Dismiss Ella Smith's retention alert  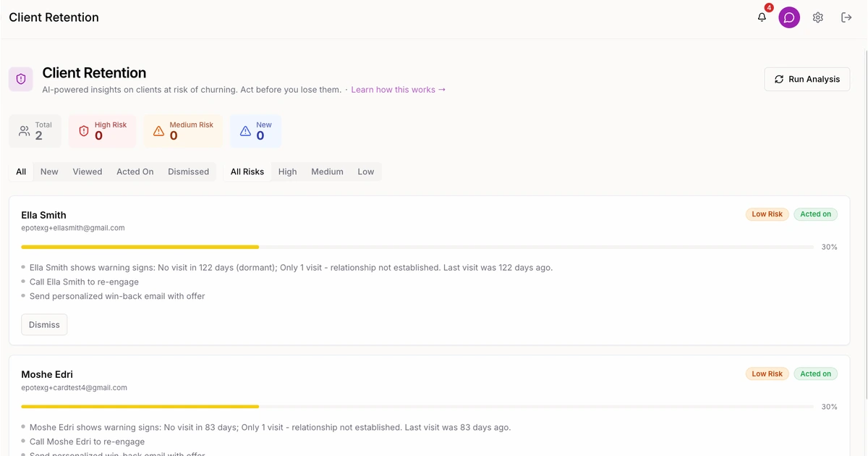tap(44, 325)
